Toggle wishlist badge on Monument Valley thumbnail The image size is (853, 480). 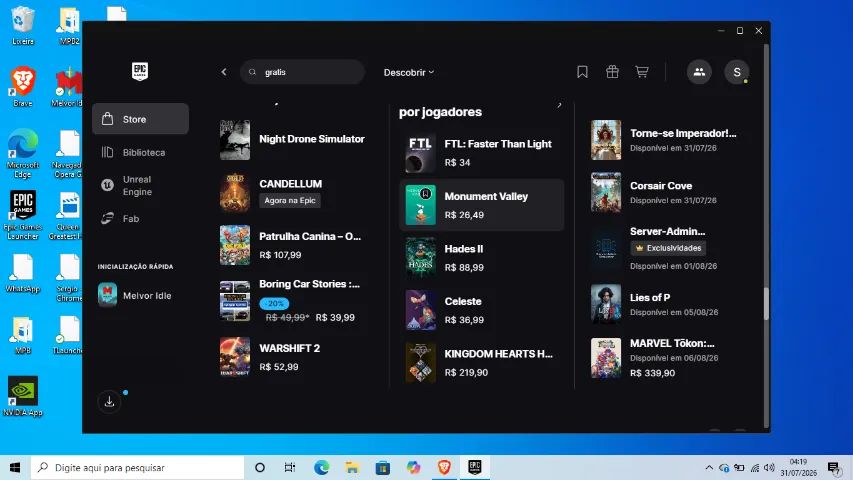[x=426, y=193]
